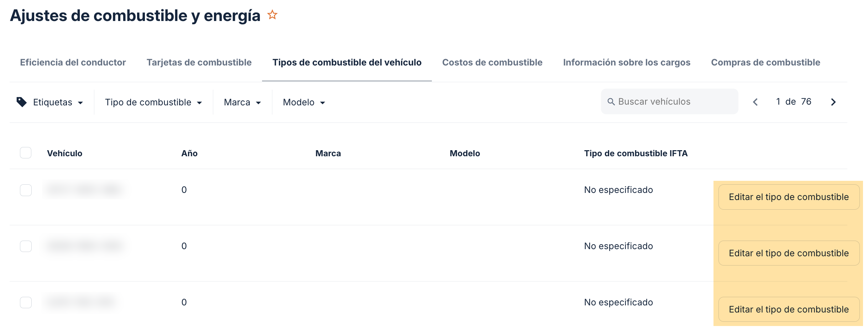
Task: Open the Marca filter dropdown
Action: [242, 102]
